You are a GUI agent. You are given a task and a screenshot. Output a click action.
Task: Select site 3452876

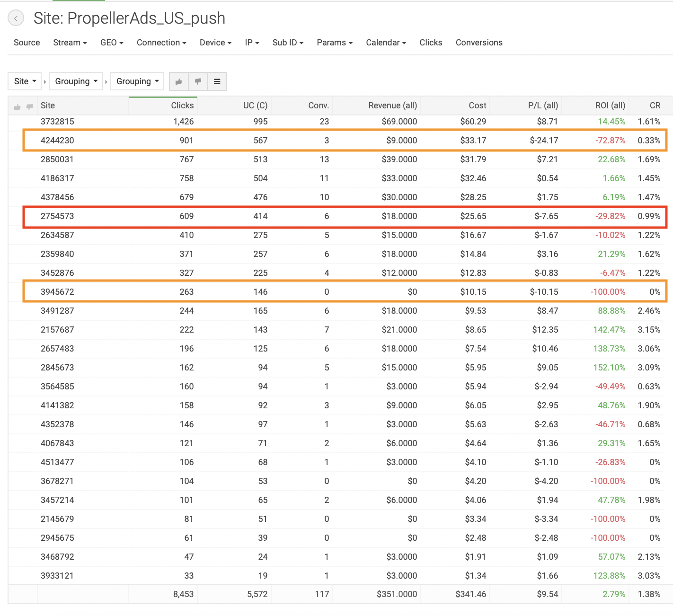[x=57, y=273]
